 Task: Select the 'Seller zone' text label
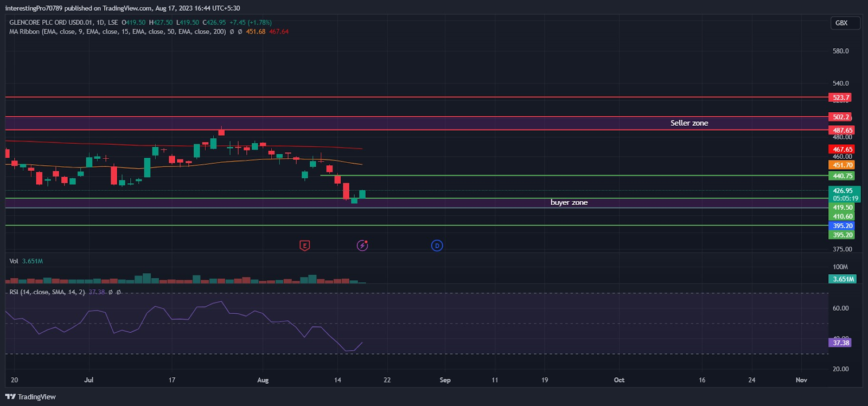(689, 123)
